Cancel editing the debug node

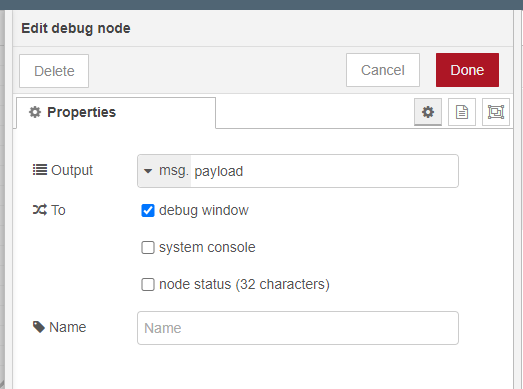(x=383, y=70)
